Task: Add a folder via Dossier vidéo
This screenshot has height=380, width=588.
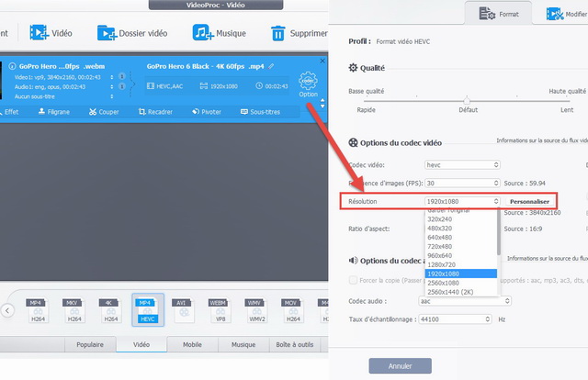Action: tap(132, 33)
